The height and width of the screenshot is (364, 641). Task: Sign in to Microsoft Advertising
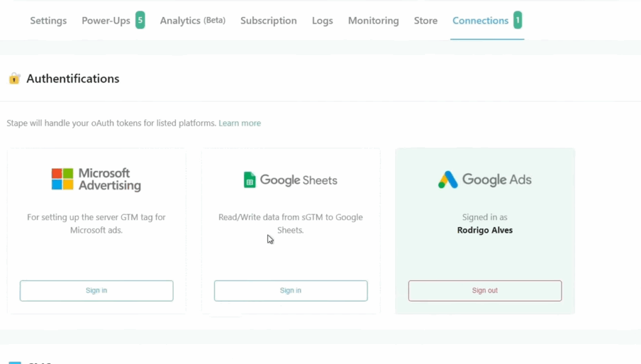coord(96,291)
